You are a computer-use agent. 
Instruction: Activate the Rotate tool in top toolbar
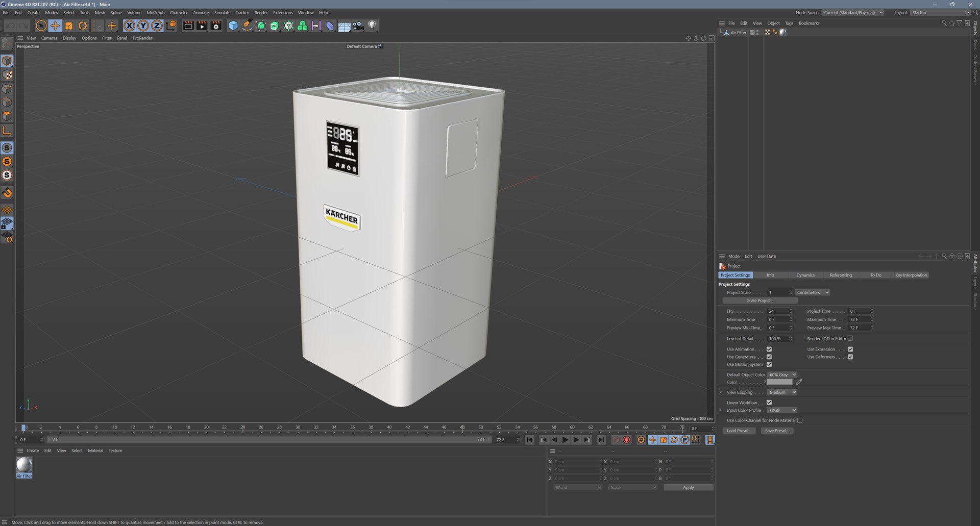(83, 26)
